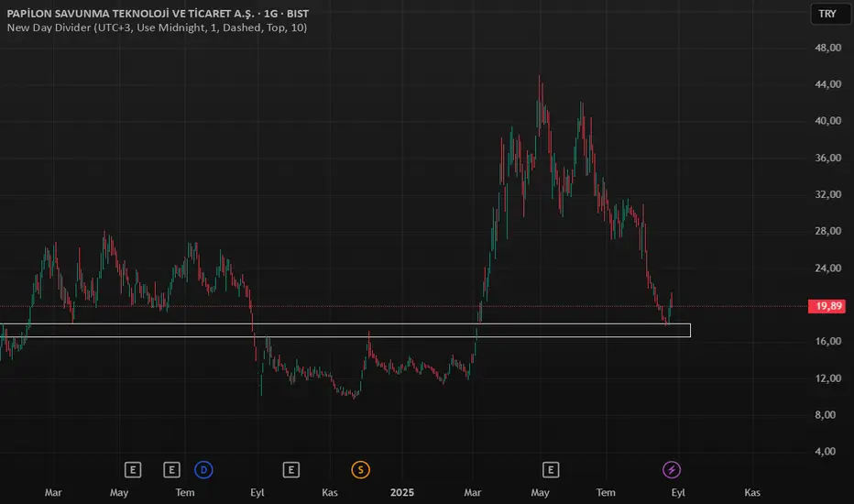
Task: Click the 24,00 price axis label
Action: [x=827, y=268]
